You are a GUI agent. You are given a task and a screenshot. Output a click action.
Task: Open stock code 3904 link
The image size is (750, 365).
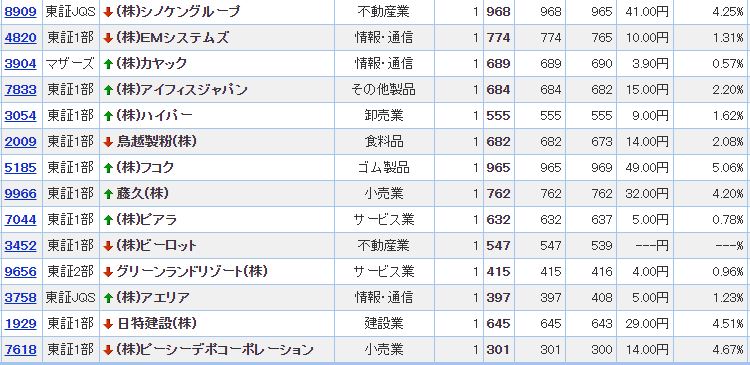[x=21, y=64]
